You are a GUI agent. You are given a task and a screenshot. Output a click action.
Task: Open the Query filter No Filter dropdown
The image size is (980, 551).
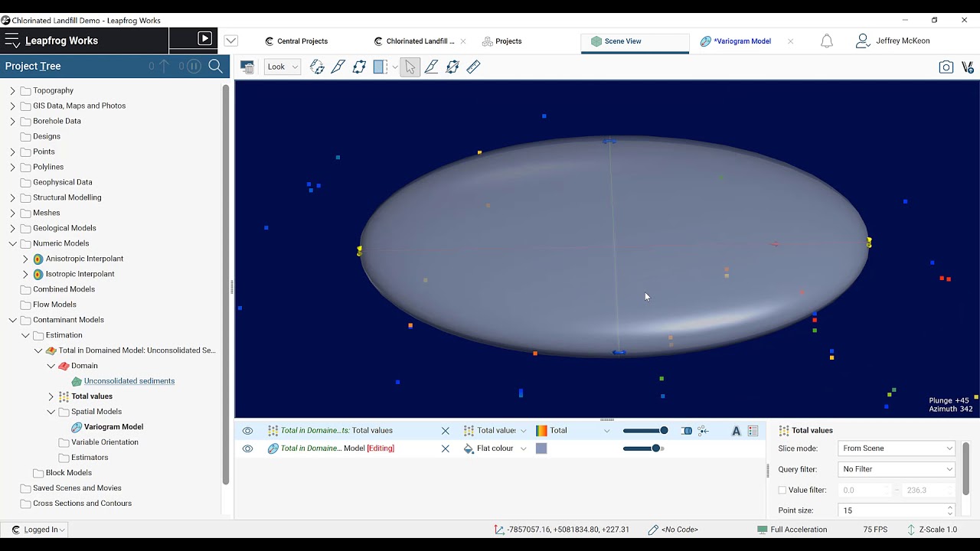click(897, 469)
